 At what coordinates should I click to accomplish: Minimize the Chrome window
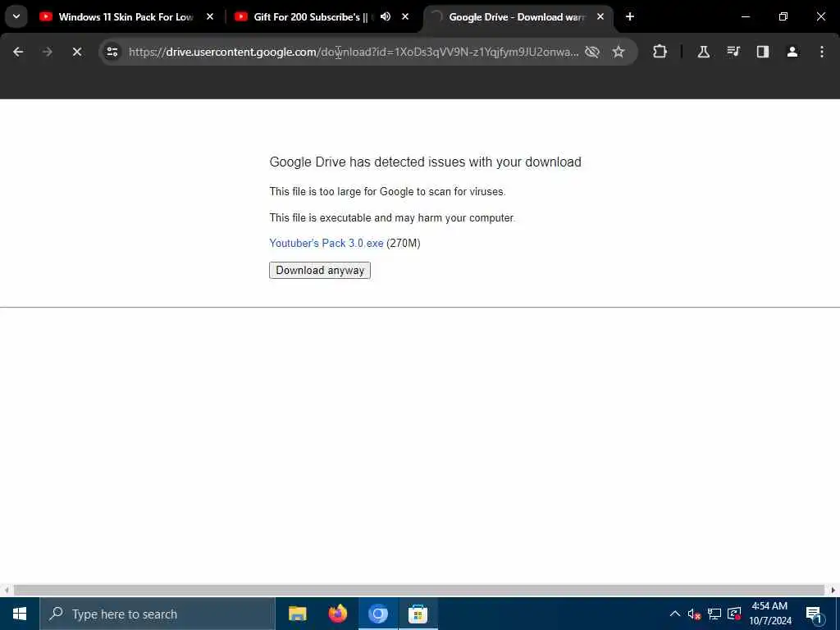coord(745,16)
